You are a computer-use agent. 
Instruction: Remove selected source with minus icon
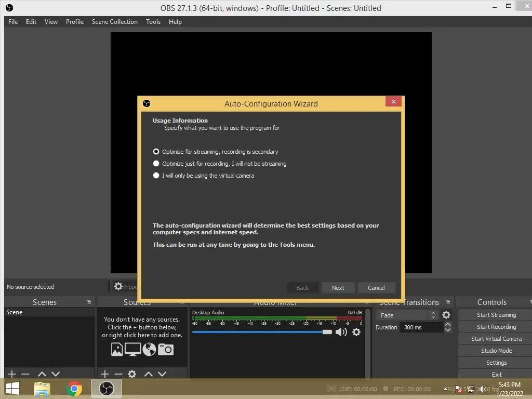(x=118, y=374)
